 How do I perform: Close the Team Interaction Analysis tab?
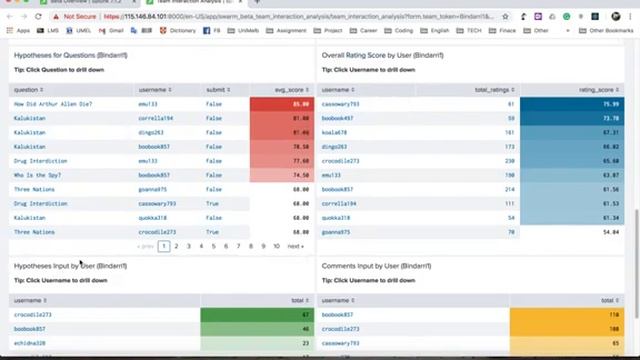[x=240, y=2]
